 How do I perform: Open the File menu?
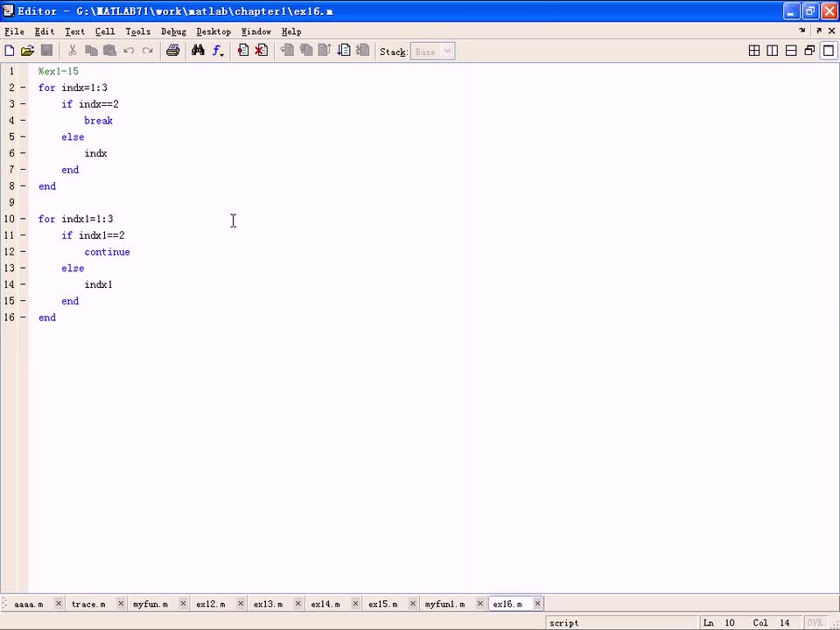click(x=15, y=31)
